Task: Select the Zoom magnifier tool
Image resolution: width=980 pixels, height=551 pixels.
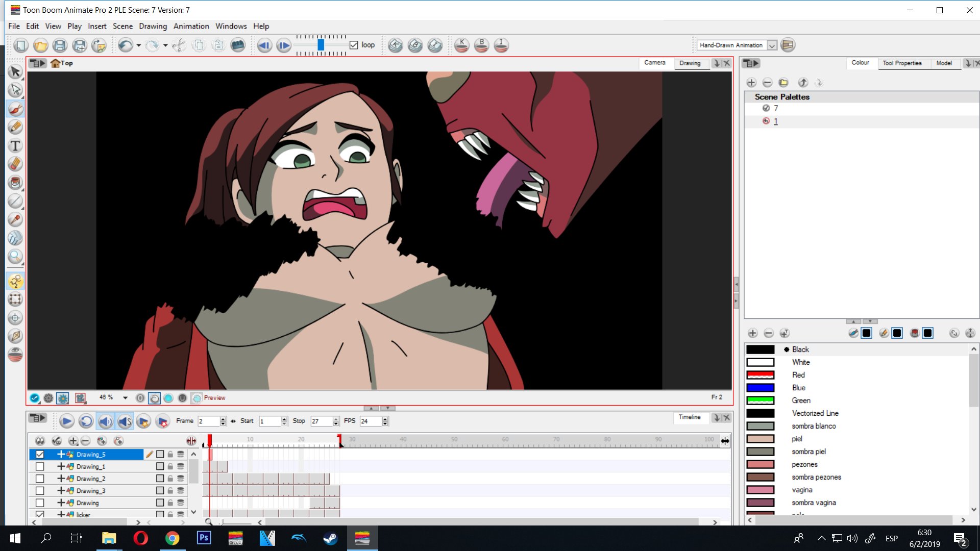Action: (15, 257)
